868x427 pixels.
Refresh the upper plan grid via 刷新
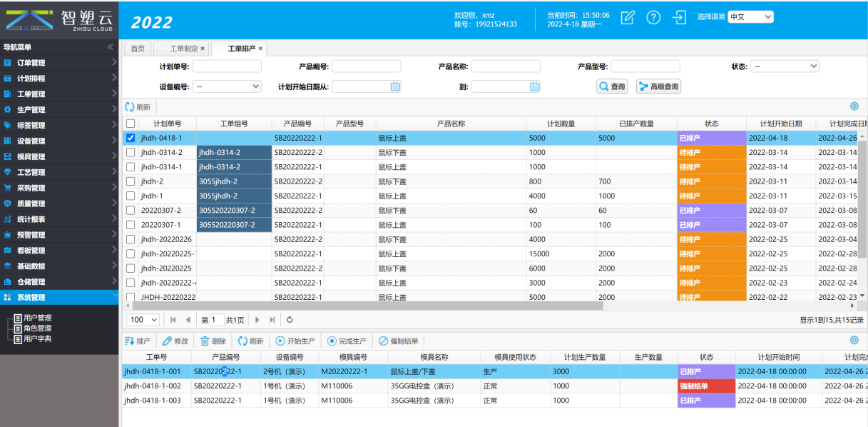coord(138,107)
